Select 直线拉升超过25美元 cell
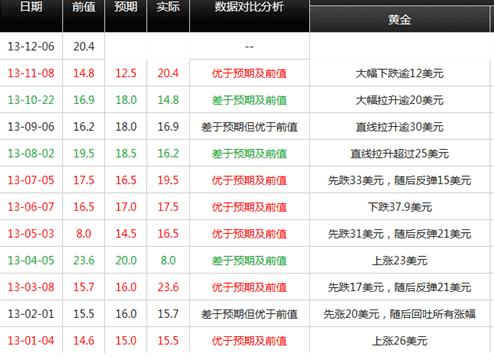The width and height of the screenshot is (494, 361). click(399, 153)
